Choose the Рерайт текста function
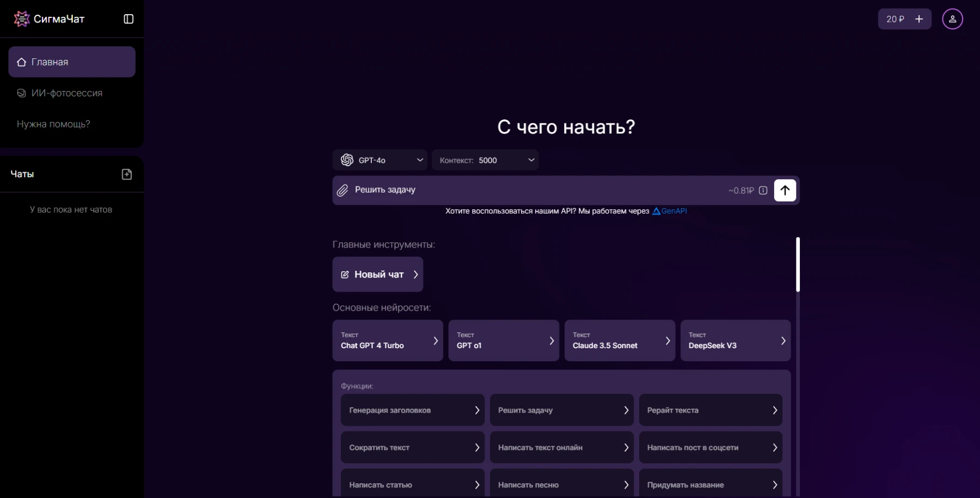The height and width of the screenshot is (498, 980). tap(710, 410)
